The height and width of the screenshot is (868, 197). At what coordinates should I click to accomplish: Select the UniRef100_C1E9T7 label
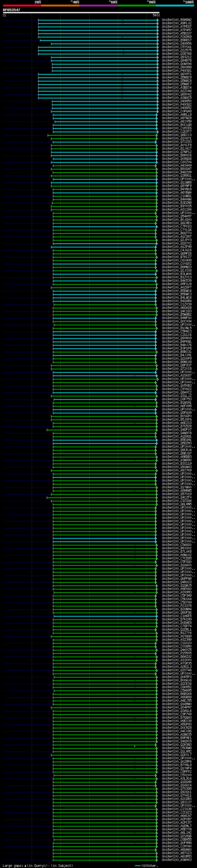[x=176, y=131]
